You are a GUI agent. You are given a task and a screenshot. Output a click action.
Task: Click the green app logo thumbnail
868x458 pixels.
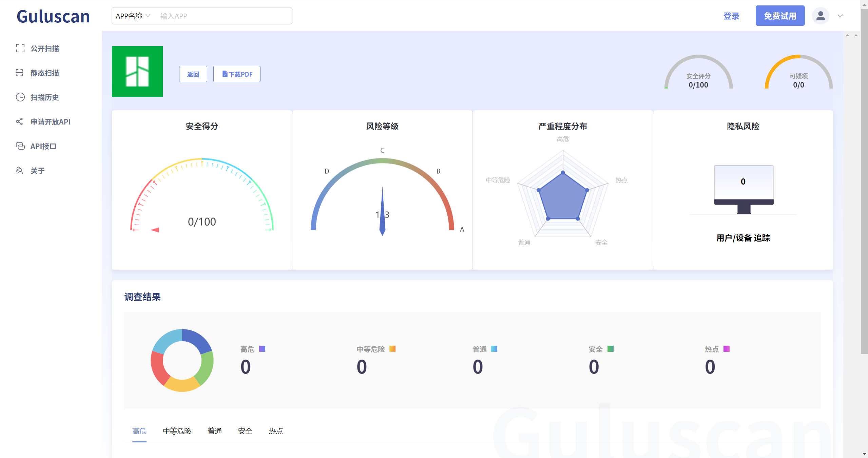[x=137, y=72]
